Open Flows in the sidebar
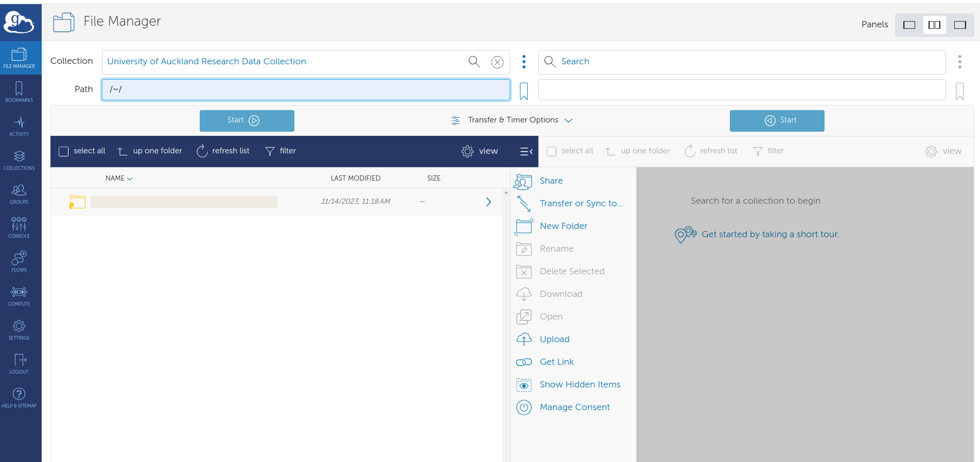 (x=19, y=262)
